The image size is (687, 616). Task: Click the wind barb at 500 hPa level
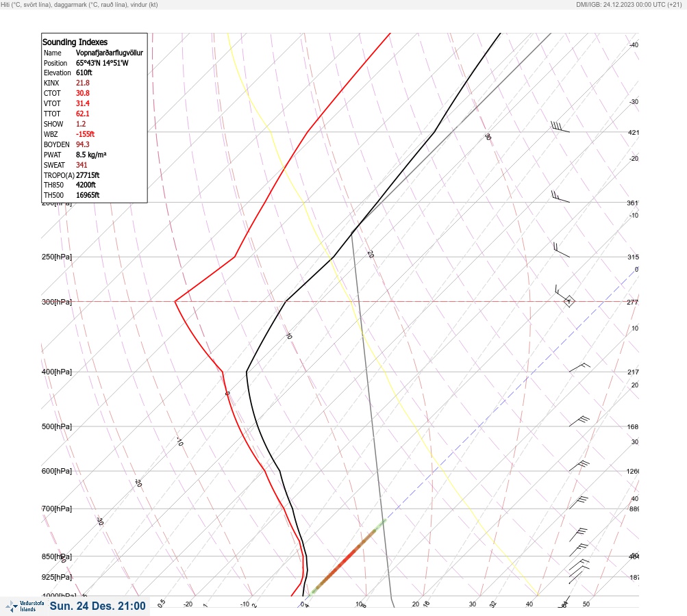coord(579,421)
